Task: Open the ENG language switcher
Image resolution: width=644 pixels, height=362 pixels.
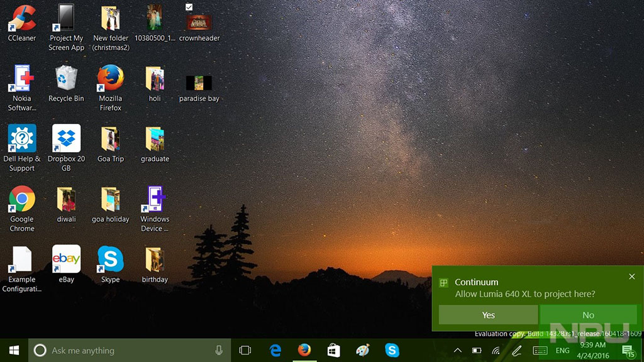Action: (x=563, y=351)
